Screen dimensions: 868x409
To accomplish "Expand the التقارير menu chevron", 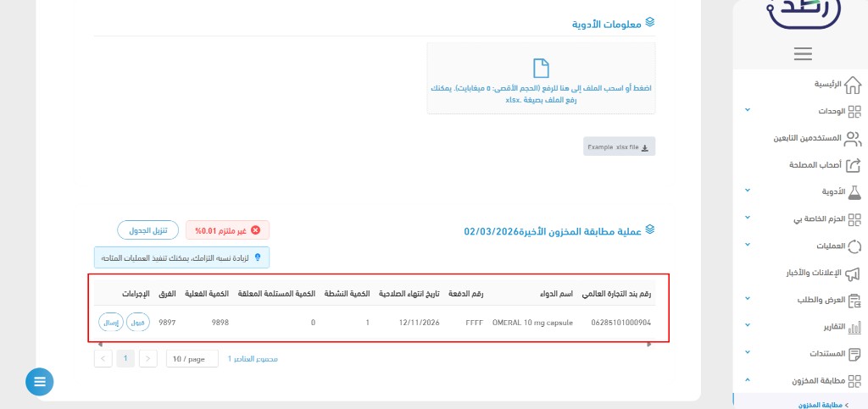I will [748, 325].
